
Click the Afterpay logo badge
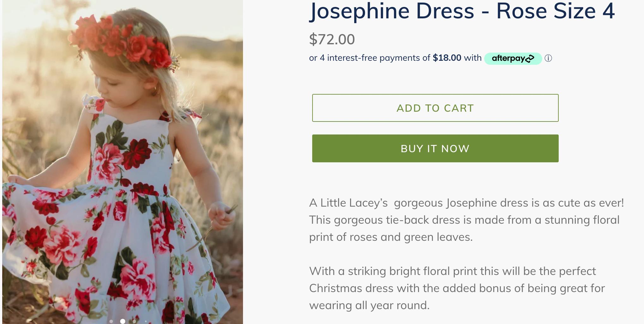pos(513,59)
